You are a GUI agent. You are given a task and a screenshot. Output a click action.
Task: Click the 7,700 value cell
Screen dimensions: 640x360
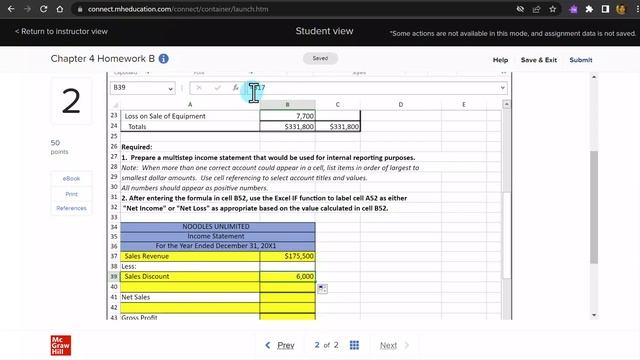pos(287,116)
